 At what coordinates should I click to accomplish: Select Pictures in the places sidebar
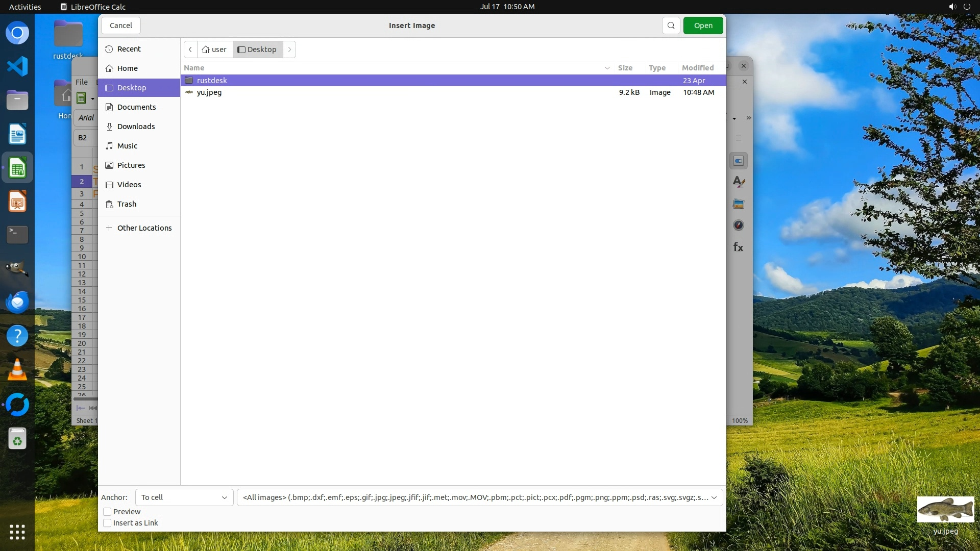(x=131, y=165)
